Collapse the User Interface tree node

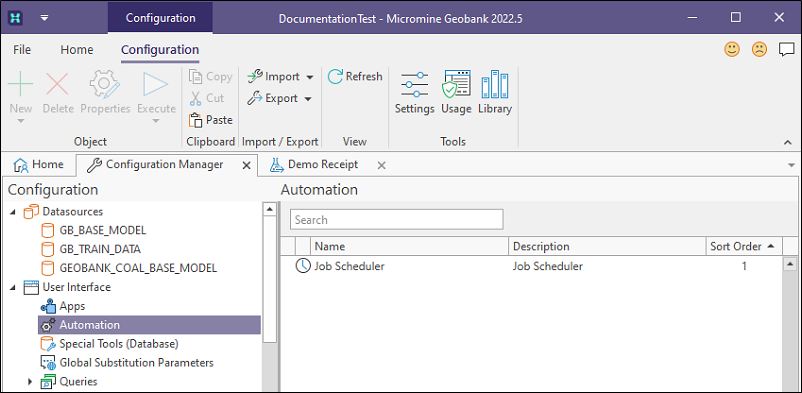tap(12, 288)
